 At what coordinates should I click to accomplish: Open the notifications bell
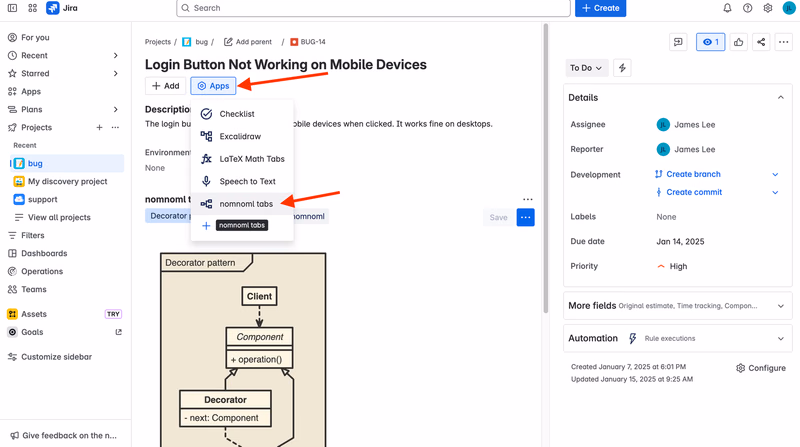click(x=727, y=8)
